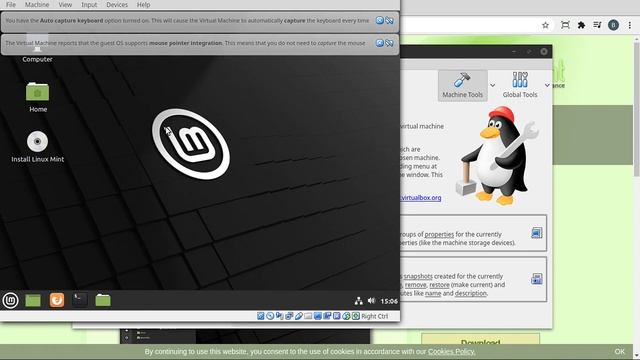Launch Terminal from the Mint panel
Image resolution: width=640 pixels, height=360 pixels.
coord(80,300)
